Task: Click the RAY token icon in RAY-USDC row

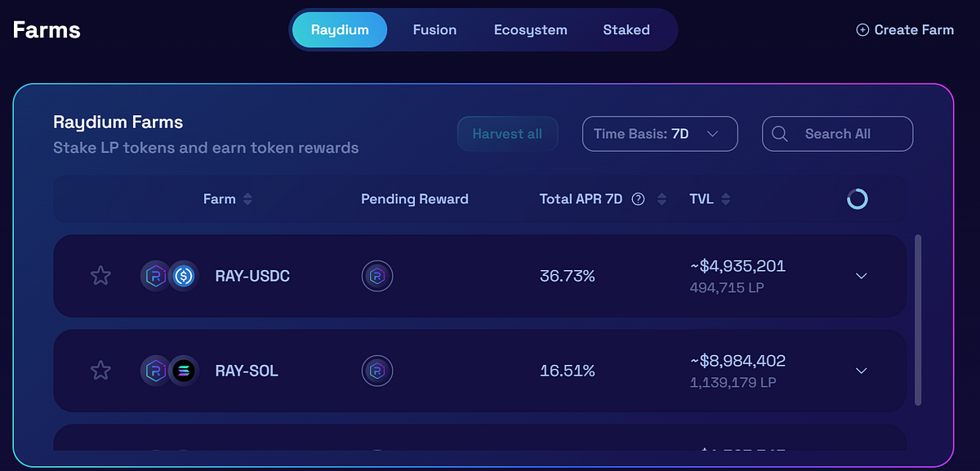Action: 155,276
